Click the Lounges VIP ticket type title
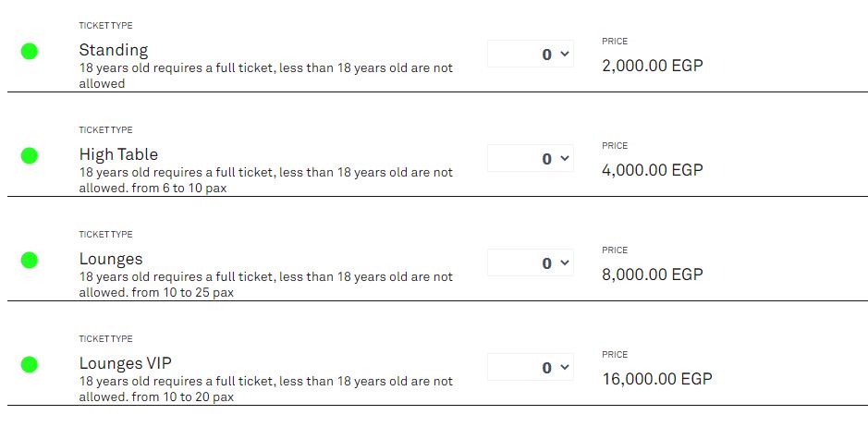 [x=126, y=363]
